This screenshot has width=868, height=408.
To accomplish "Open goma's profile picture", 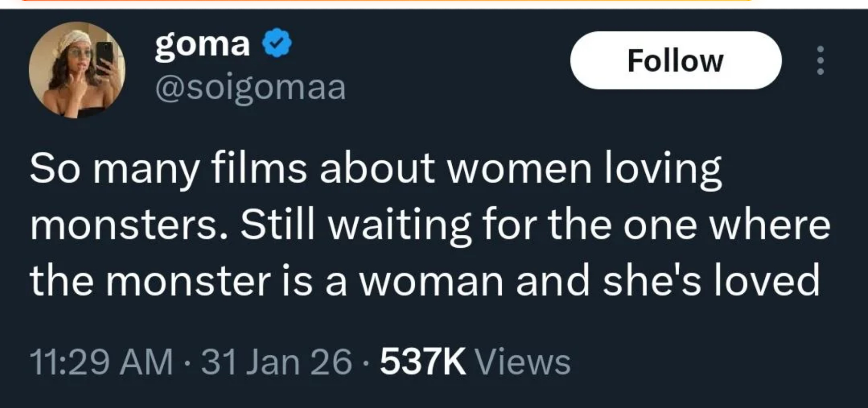I will (x=77, y=70).
